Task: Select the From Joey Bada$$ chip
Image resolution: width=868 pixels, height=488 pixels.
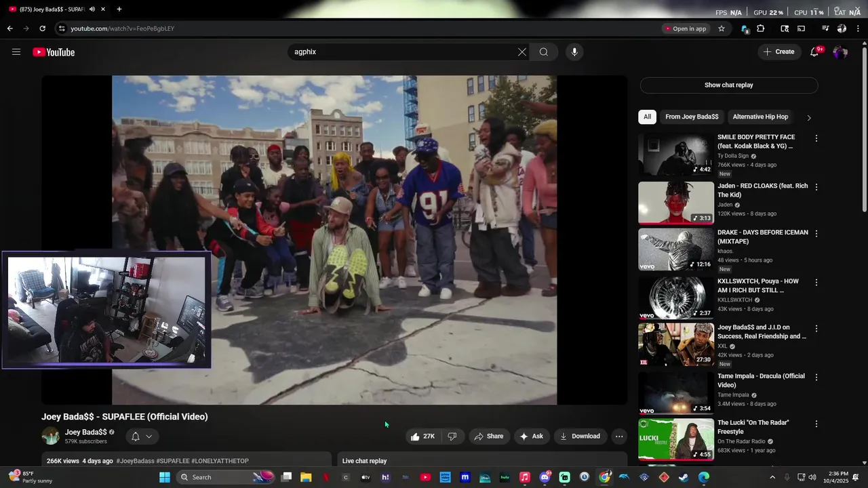Action: pyautogui.click(x=692, y=117)
